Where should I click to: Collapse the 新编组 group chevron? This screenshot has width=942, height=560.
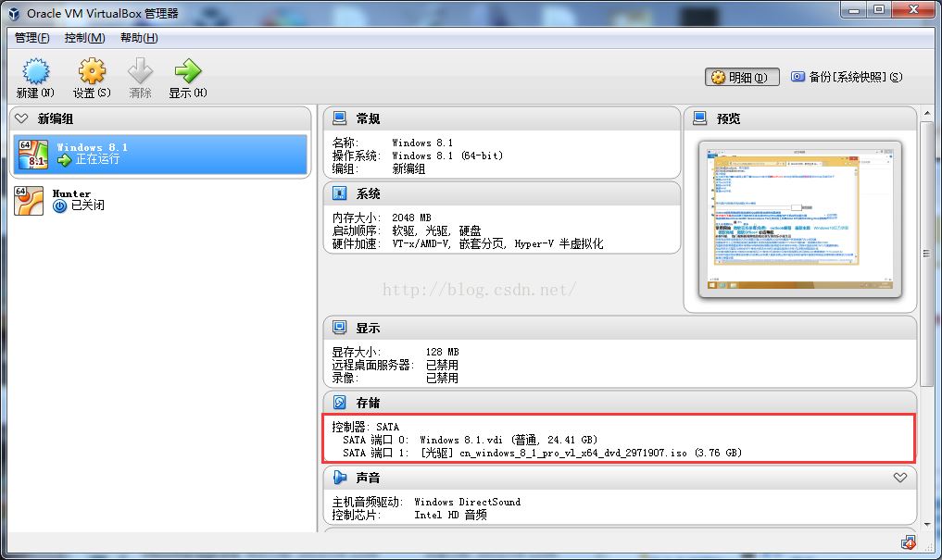[x=21, y=118]
